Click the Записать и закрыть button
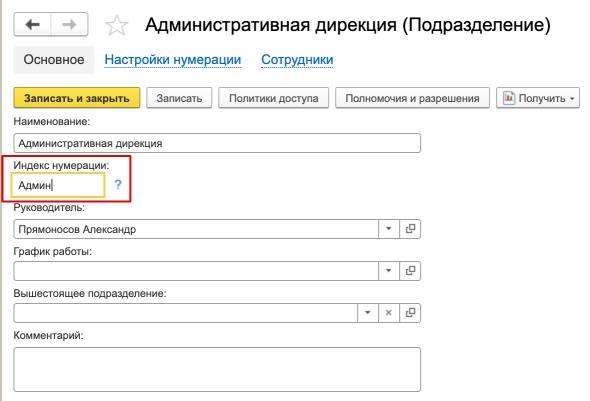 (77, 98)
